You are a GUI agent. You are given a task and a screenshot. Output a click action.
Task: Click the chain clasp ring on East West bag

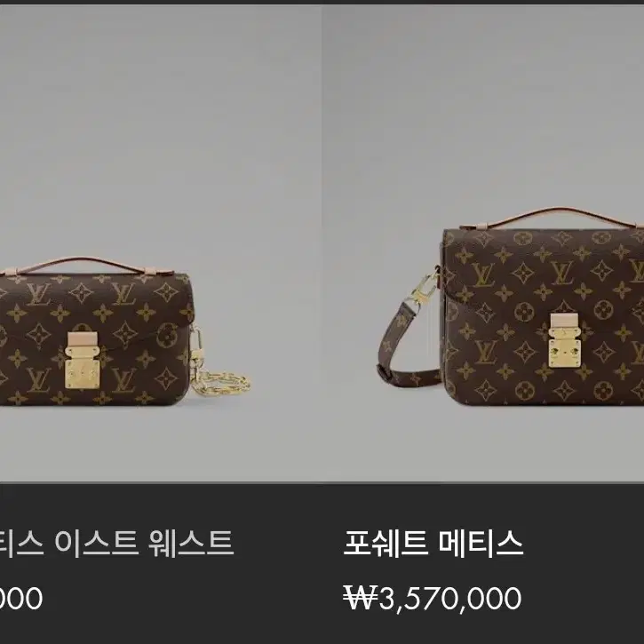[196, 342]
